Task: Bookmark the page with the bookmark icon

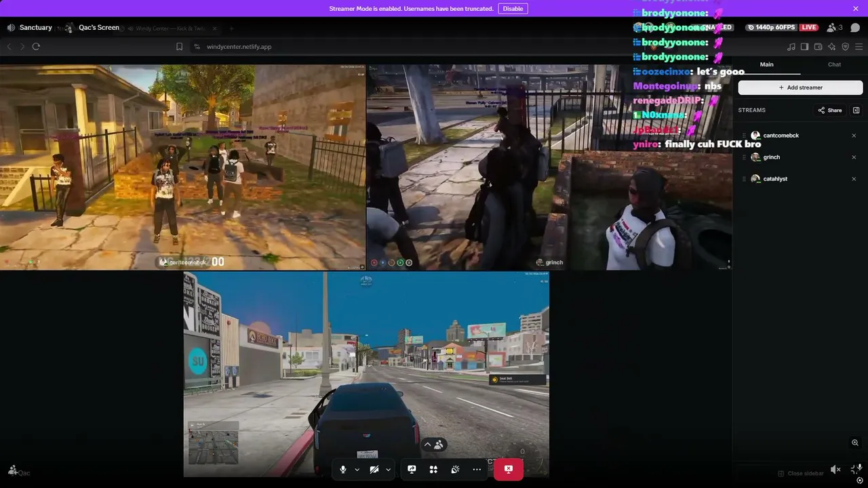Action: [x=179, y=47]
